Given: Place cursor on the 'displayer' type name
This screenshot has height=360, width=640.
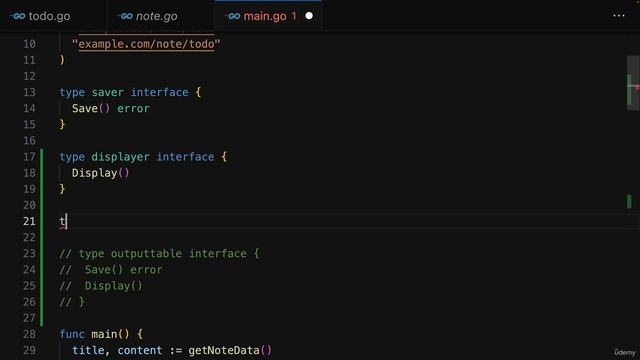Looking at the screenshot, I should pos(120,157).
